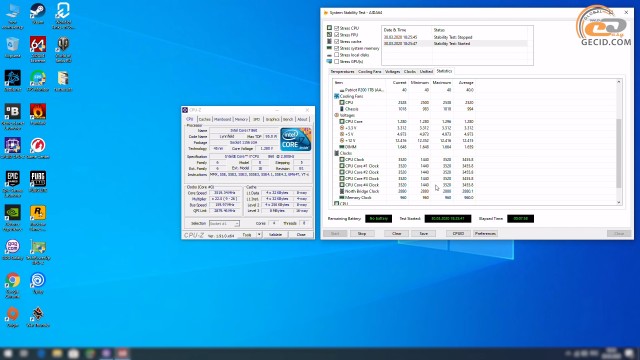Launch the AIDA64 desktop shortcut
This screenshot has width=640, height=360.
click(38, 49)
